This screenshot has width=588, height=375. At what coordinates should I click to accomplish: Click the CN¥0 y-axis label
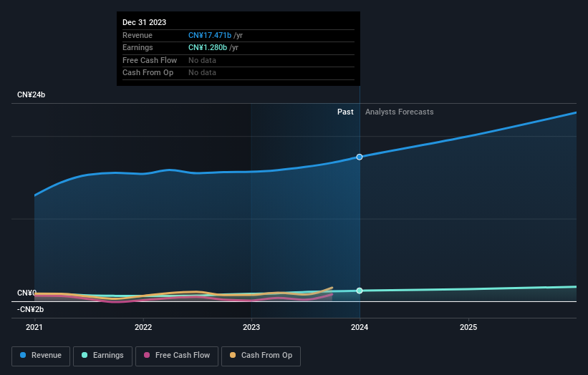26,293
